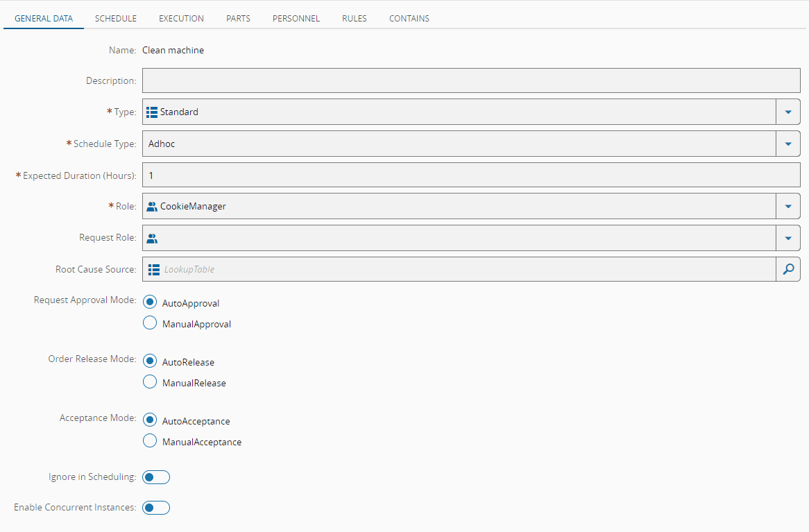The width and height of the screenshot is (809, 532).
Task: Toggle Ignore in Scheduling switch
Action: click(156, 477)
